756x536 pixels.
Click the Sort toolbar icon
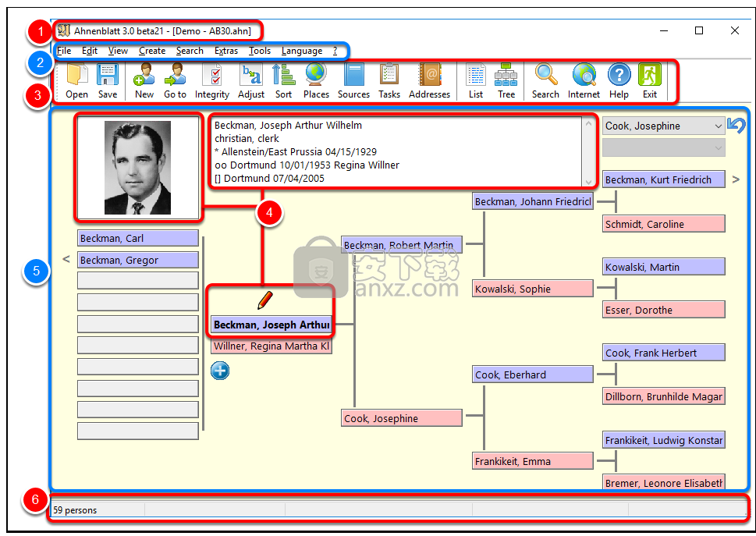(283, 75)
